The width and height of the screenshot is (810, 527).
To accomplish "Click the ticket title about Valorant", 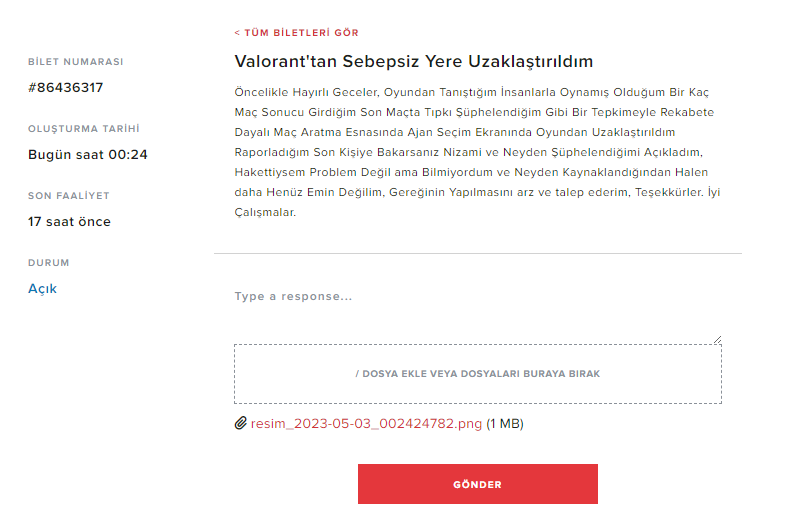I will 414,62.
